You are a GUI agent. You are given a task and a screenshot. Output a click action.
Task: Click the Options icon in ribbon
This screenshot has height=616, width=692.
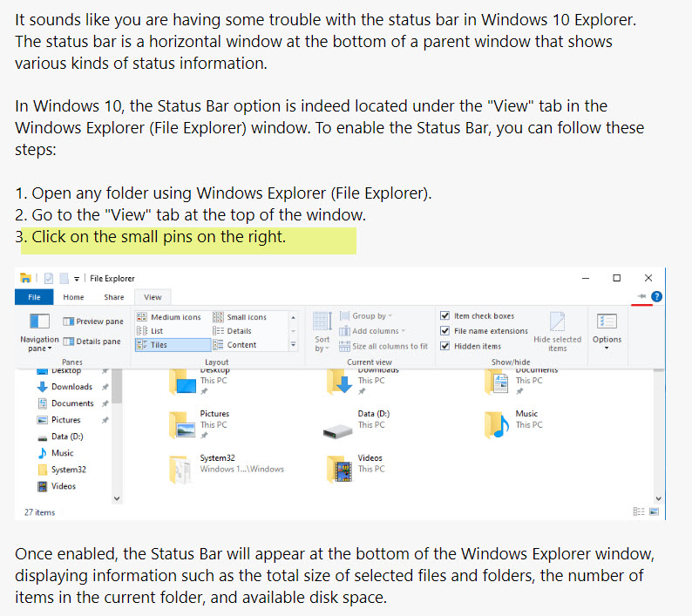(x=607, y=322)
